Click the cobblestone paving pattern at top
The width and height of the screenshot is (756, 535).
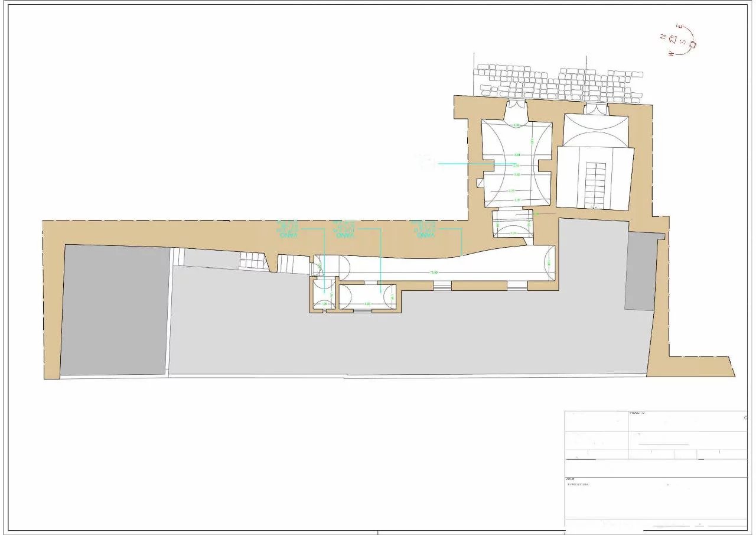pos(558,84)
